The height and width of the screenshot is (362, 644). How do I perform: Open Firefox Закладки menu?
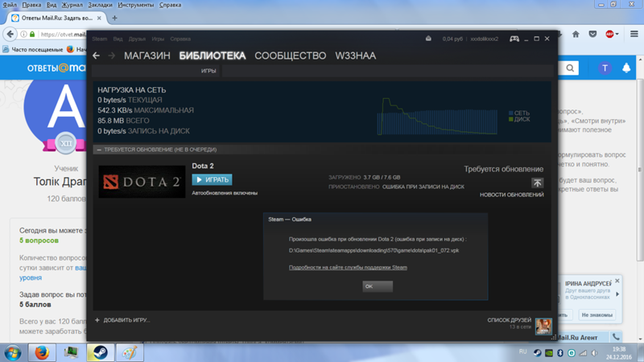[x=100, y=5]
